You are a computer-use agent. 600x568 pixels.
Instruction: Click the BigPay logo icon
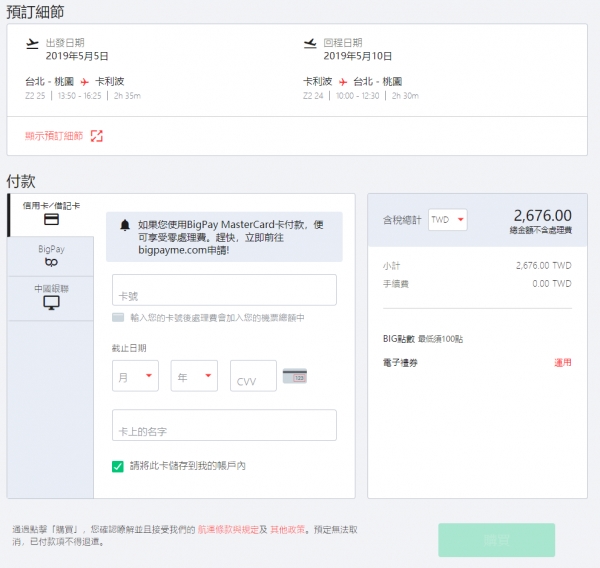tap(51, 262)
